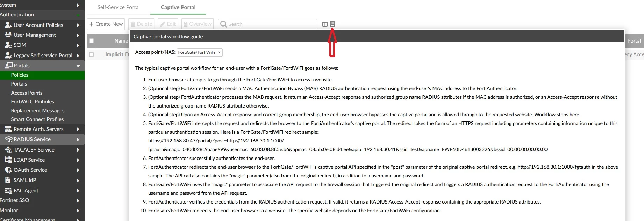Viewport: 644px width, 221px height.
Task: Expand the Remote Auth. Servers submenu
Action: point(78,130)
